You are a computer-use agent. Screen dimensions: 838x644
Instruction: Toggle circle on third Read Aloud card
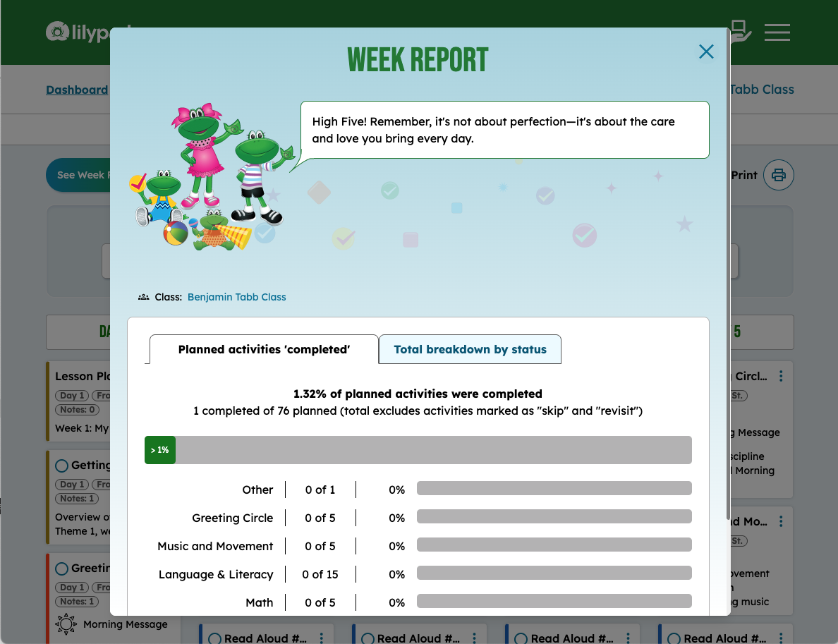pyautogui.click(x=521, y=638)
